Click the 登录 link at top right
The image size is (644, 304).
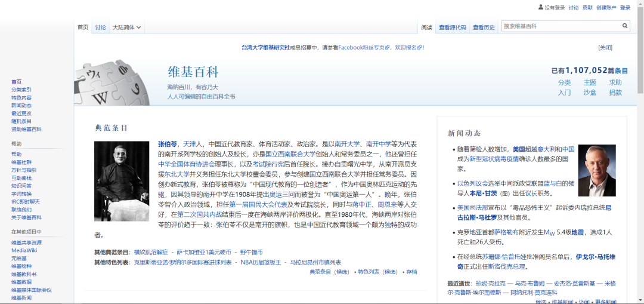click(x=625, y=8)
